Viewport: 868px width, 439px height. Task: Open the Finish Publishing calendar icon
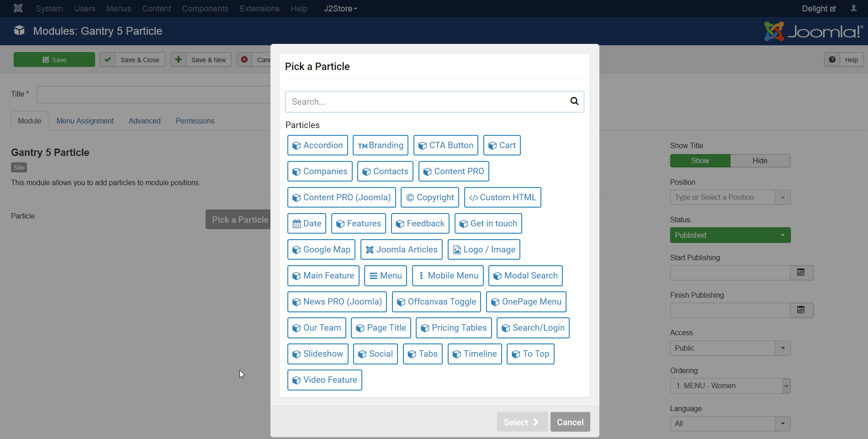[x=801, y=310]
